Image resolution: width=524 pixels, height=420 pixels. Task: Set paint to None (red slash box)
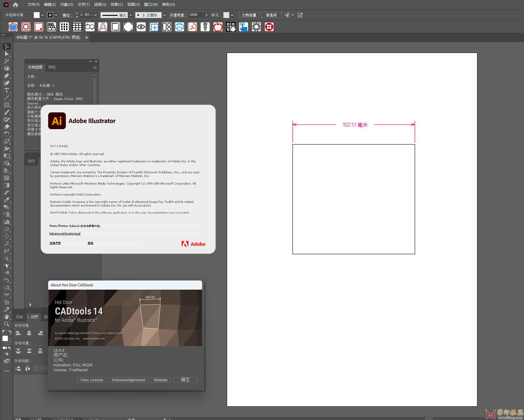coord(9,348)
